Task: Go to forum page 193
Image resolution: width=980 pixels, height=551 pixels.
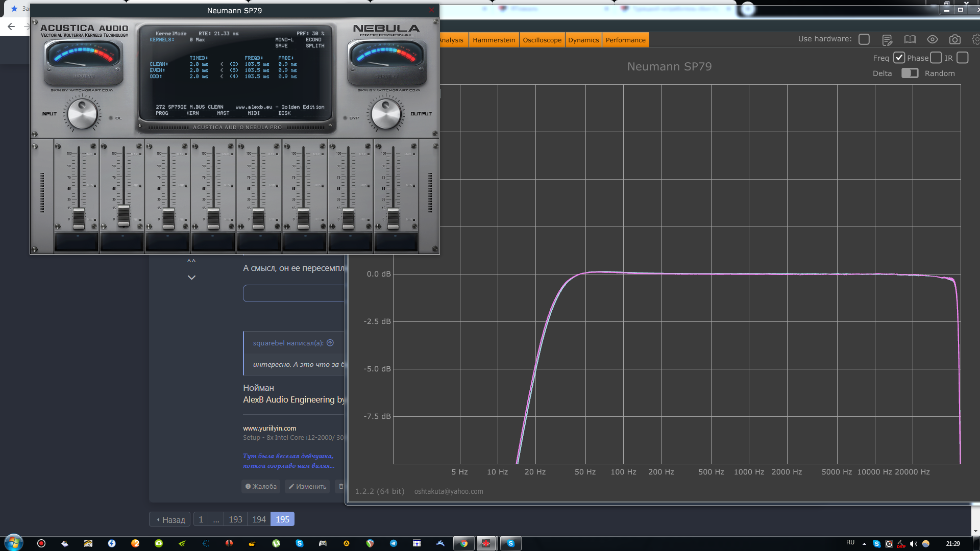Action: pyautogui.click(x=235, y=519)
